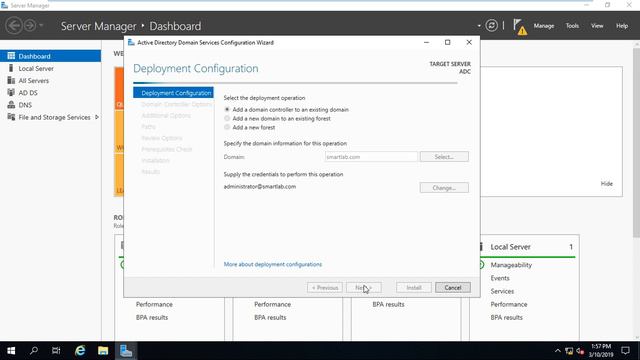Viewport: 640px width, 360px height.
Task: Click the All Servers sidebar icon
Action: [x=11, y=80]
